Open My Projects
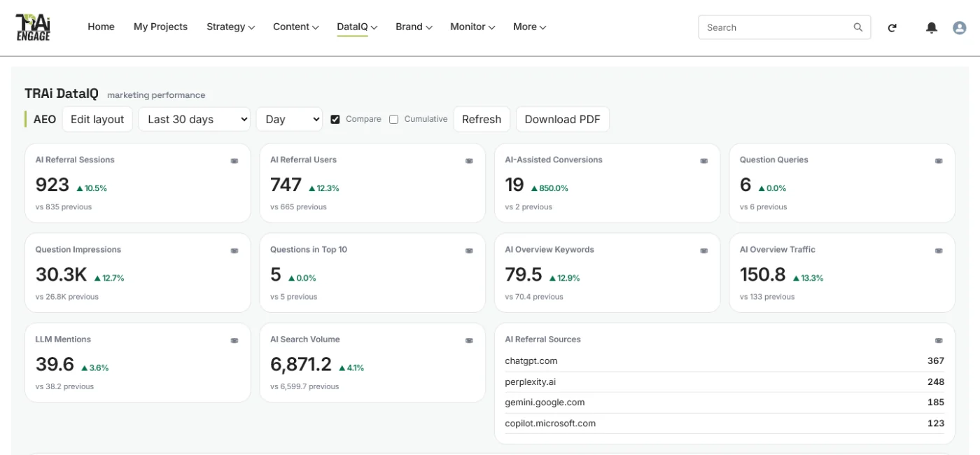 click(x=160, y=27)
